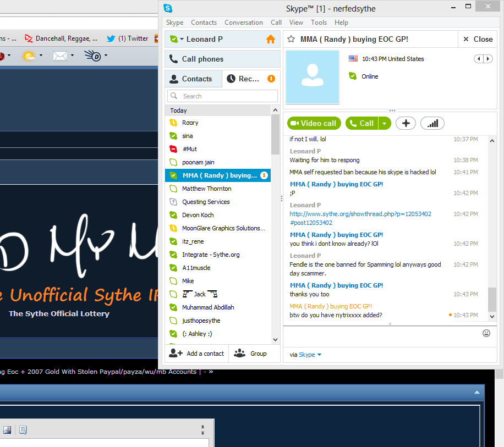Select the justhopesythe contact
Viewport: 504px width, 447px height.
coord(218,321)
